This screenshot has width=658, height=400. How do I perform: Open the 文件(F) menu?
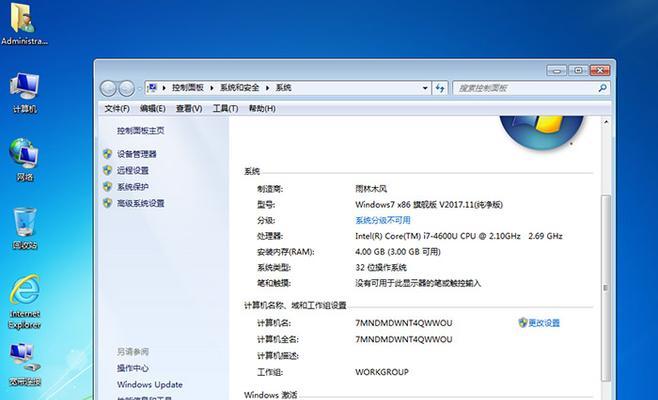[x=117, y=108]
